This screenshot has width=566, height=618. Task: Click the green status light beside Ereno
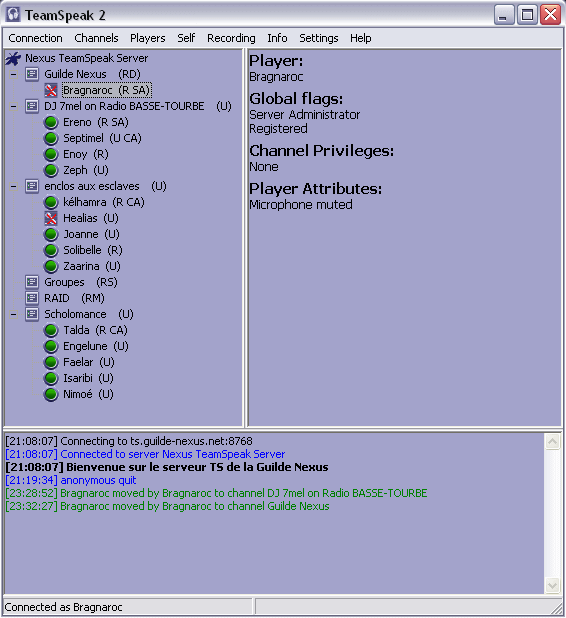coord(51,122)
